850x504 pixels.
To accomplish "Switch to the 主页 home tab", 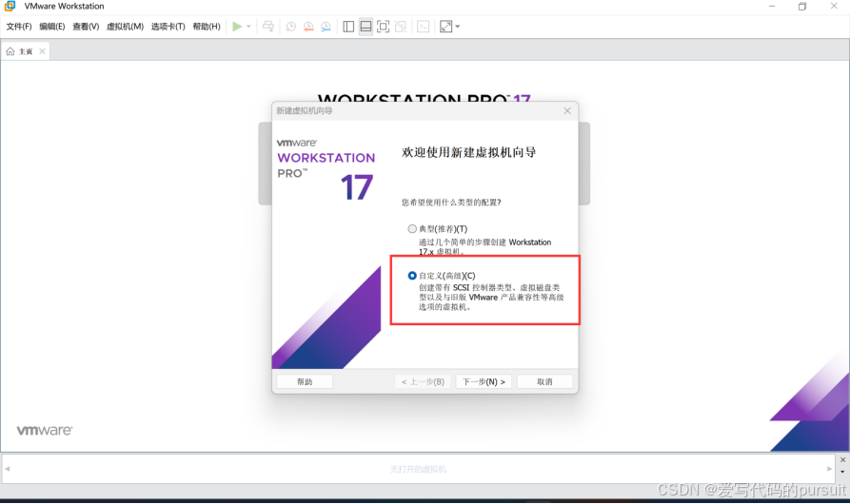I will 26,51.
